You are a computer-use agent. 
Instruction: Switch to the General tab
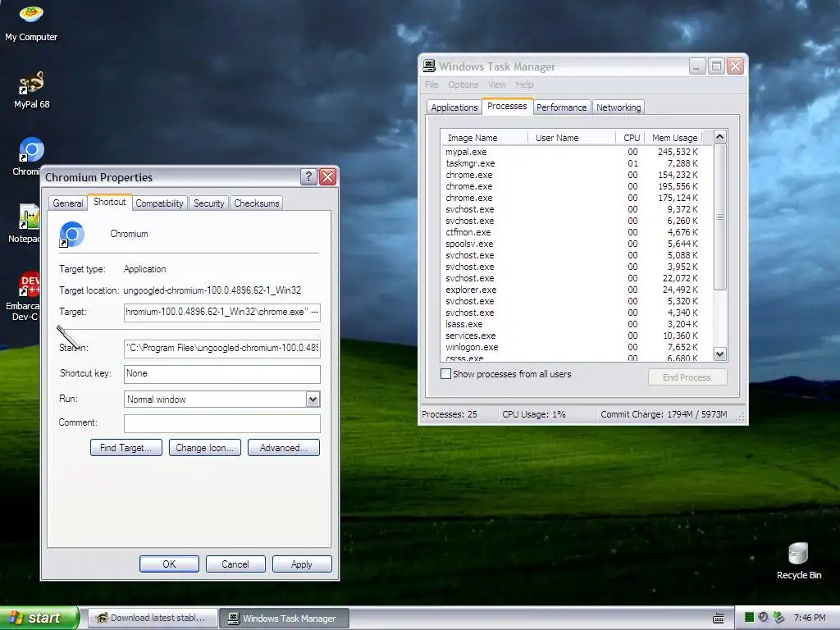(x=68, y=203)
